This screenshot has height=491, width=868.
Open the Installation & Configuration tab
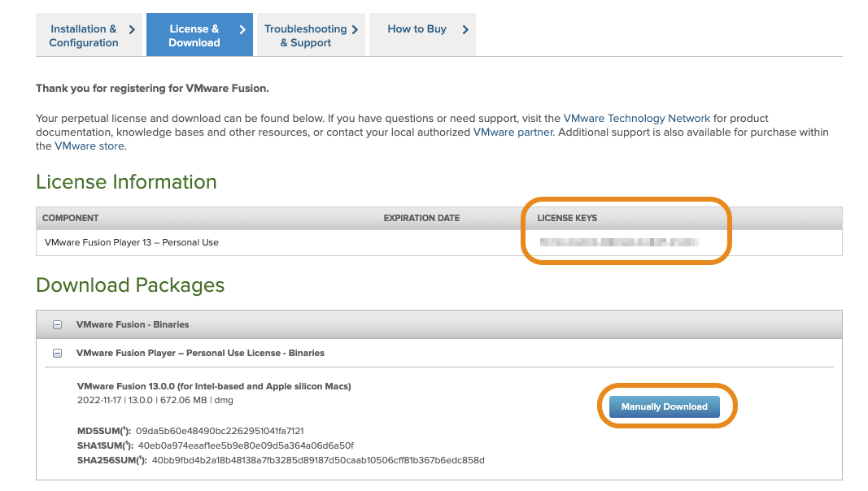[x=83, y=36]
